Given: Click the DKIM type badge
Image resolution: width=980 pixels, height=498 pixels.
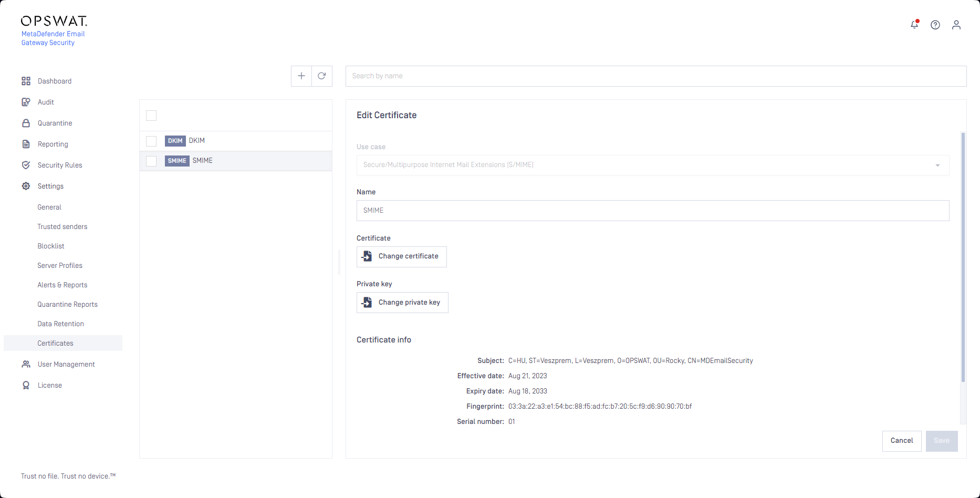Looking at the screenshot, I should [x=175, y=141].
